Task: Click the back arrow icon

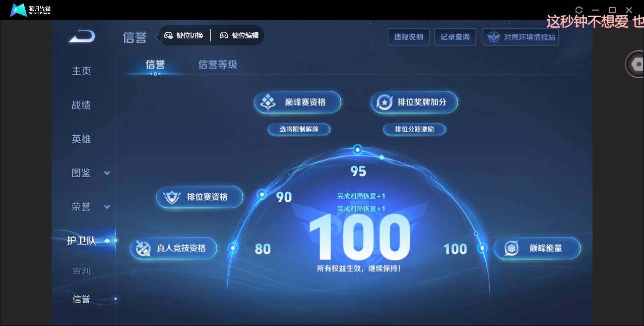Action: click(x=82, y=36)
